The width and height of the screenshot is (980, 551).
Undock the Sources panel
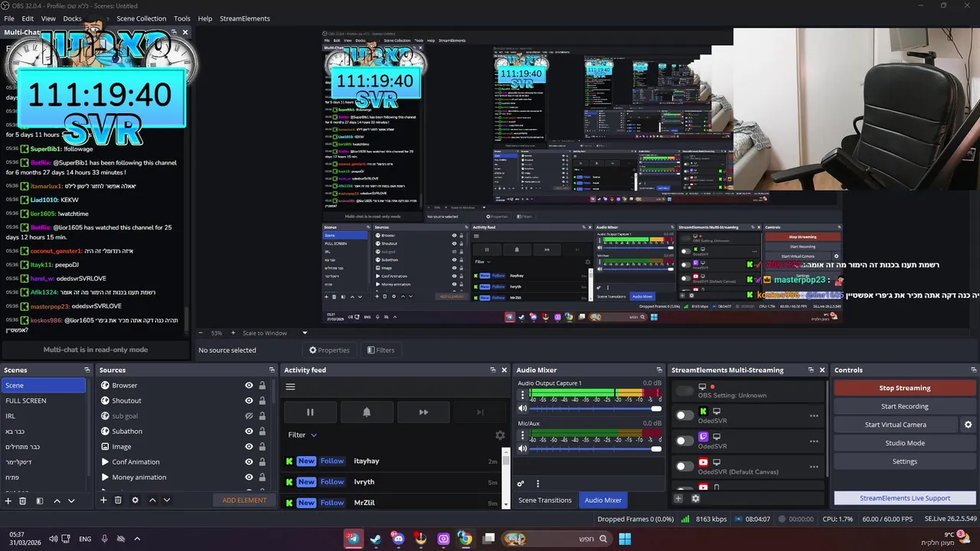click(x=271, y=370)
